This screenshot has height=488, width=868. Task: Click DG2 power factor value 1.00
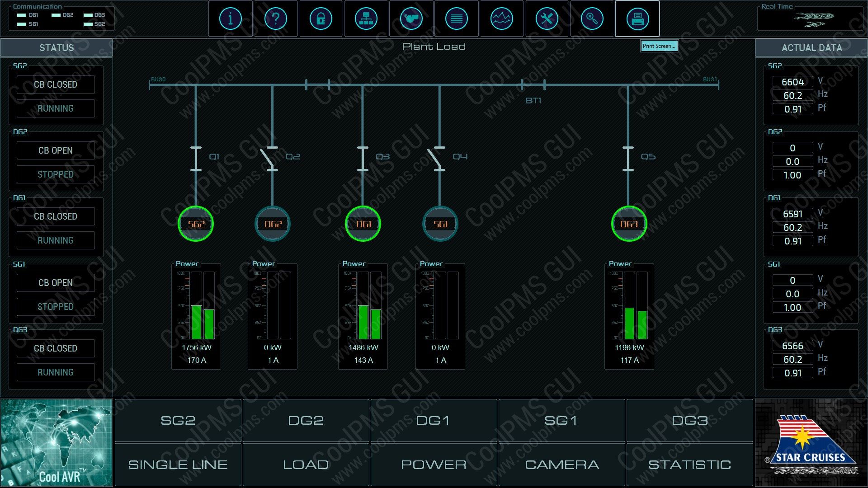[793, 175]
